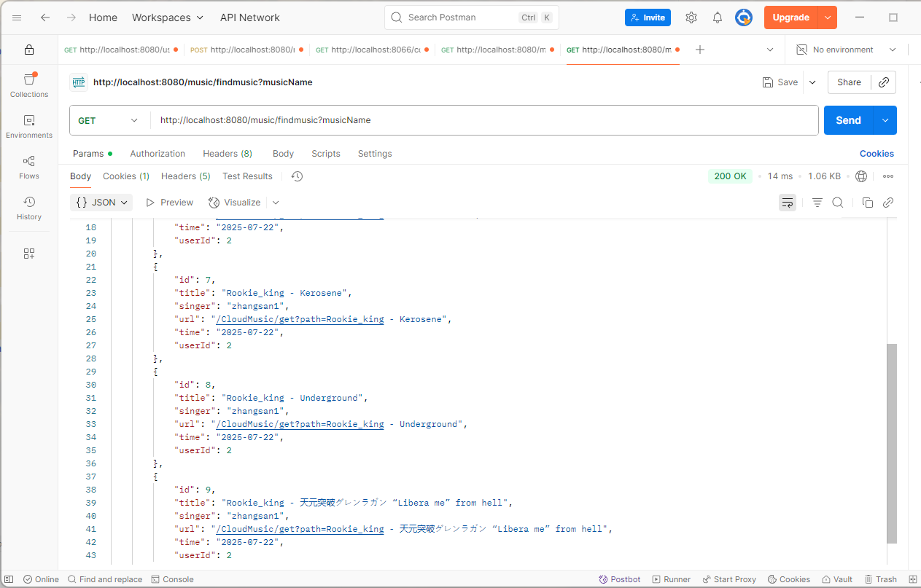This screenshot has width=921, height=588.
Task: Open the tabs overflow chevron
Action: pos(770,50)
